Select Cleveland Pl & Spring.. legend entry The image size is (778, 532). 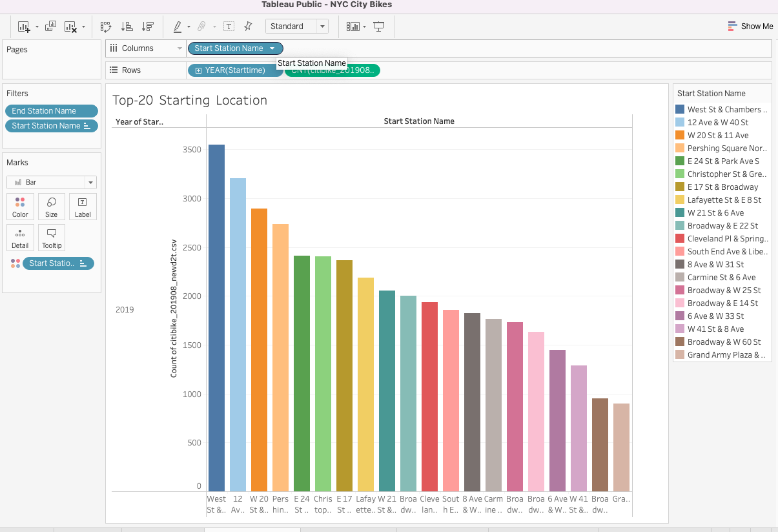coord(722,239)
